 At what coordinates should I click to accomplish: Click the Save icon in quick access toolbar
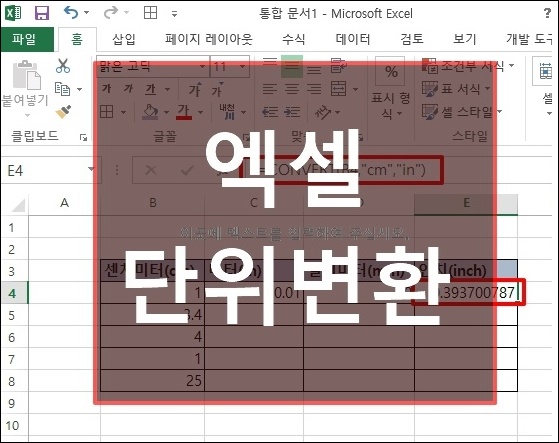pyautogui.click(x=42, y=13)
